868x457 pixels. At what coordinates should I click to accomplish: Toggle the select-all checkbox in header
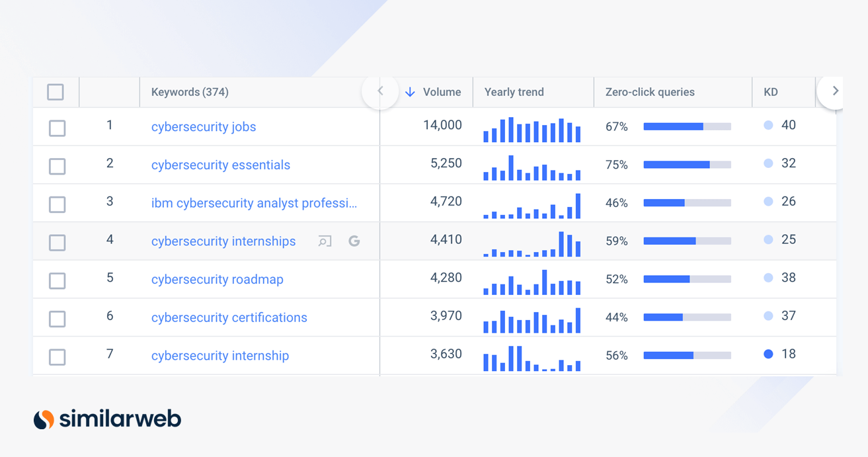point(56,92)
